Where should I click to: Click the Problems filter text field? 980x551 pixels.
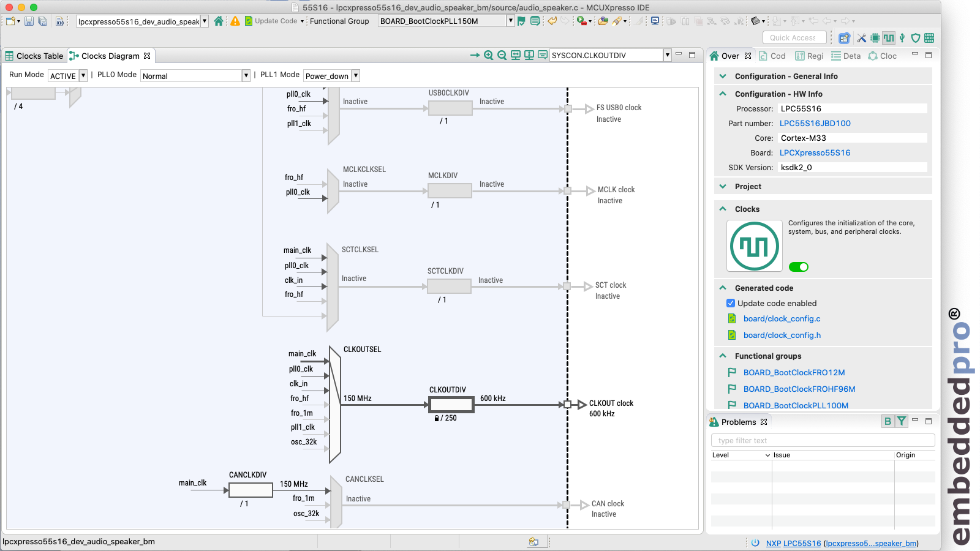(822, 440)
